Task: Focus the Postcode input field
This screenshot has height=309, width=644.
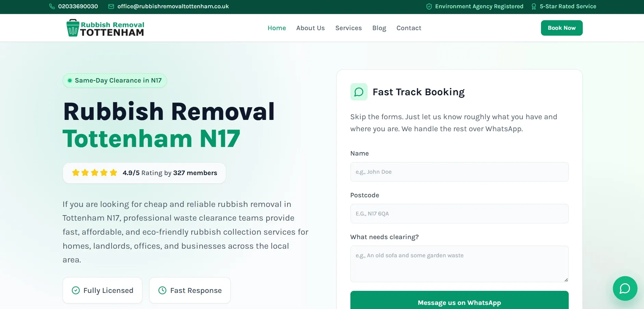Action: (x=459, y=214)
